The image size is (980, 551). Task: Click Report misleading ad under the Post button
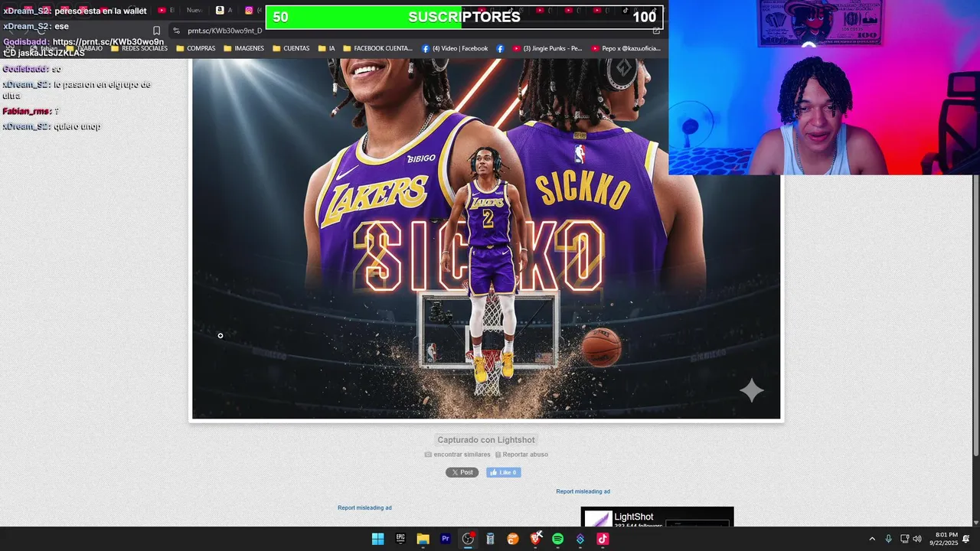coord(364,507)
